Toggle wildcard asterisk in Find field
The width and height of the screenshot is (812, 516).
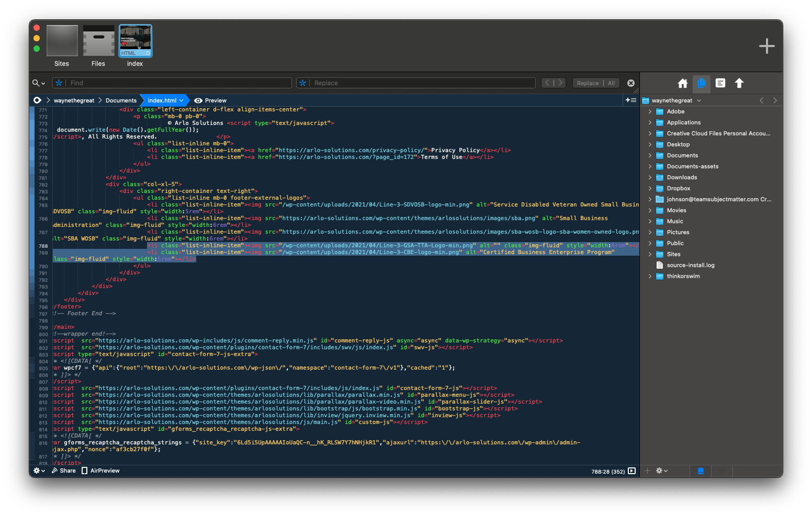click(59, 83)
